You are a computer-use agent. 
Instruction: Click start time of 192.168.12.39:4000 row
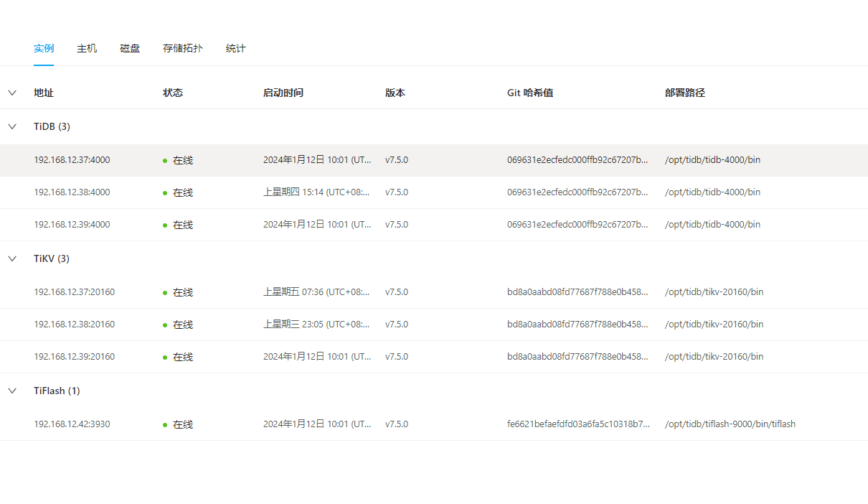(317, 225)
